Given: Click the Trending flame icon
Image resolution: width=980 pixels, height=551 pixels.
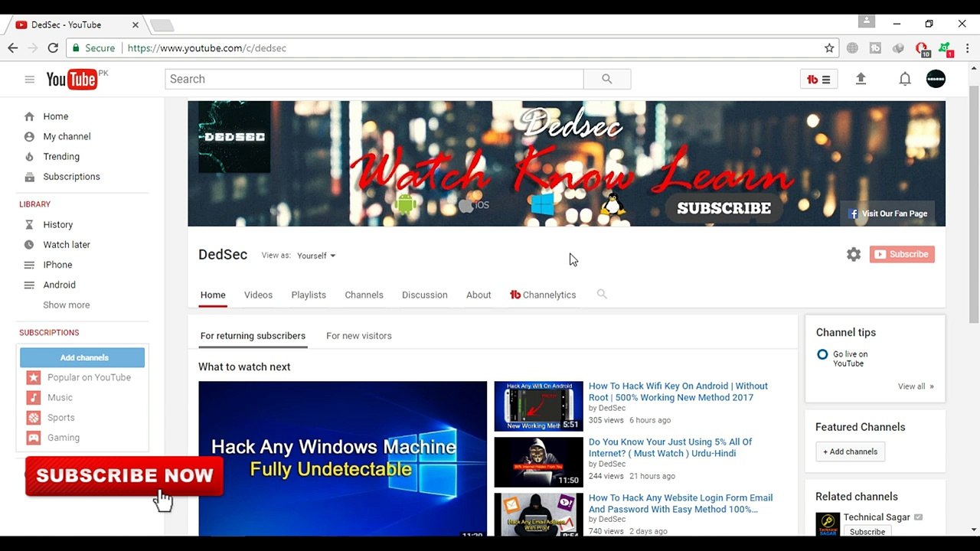Looking at the screenshot, I should coord(29,156).
